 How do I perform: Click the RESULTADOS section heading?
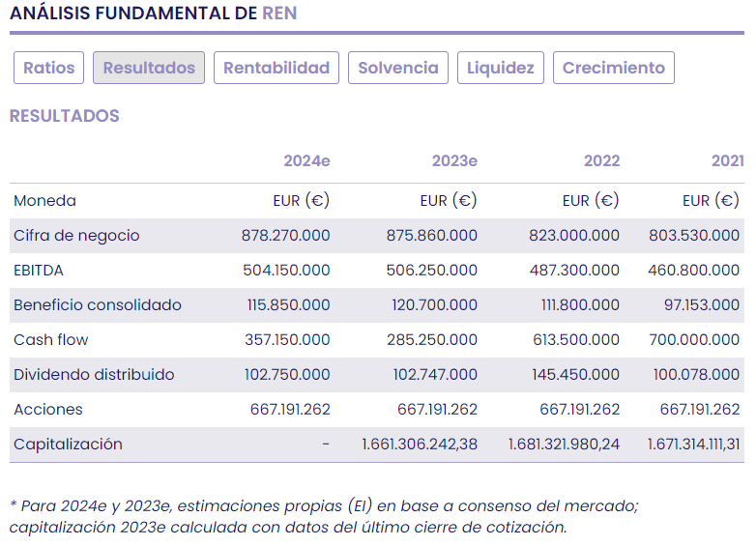(x=65, y=116)
